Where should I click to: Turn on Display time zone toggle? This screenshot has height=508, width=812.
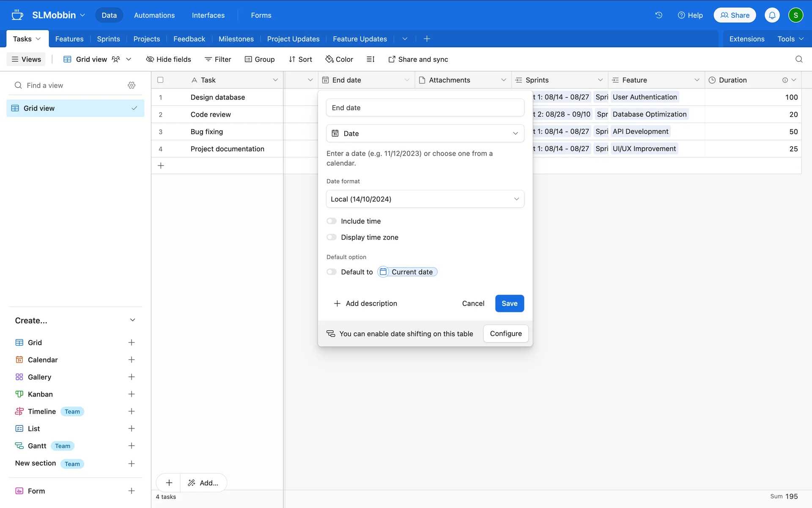(332, 237)
